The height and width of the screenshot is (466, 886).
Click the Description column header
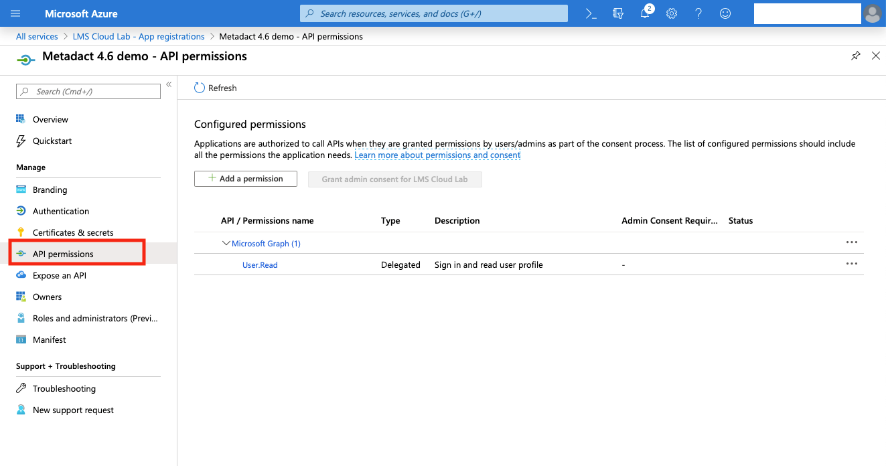(x=457, y=221)
